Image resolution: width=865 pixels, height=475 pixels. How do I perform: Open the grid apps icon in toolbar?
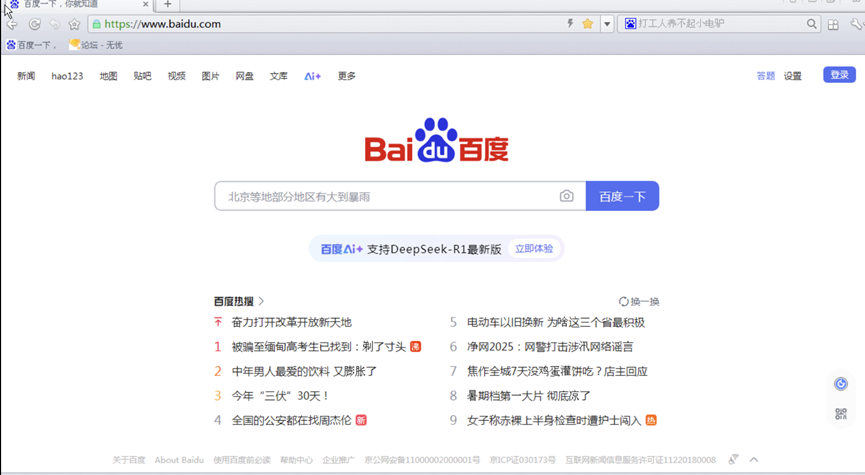[833, 24]
